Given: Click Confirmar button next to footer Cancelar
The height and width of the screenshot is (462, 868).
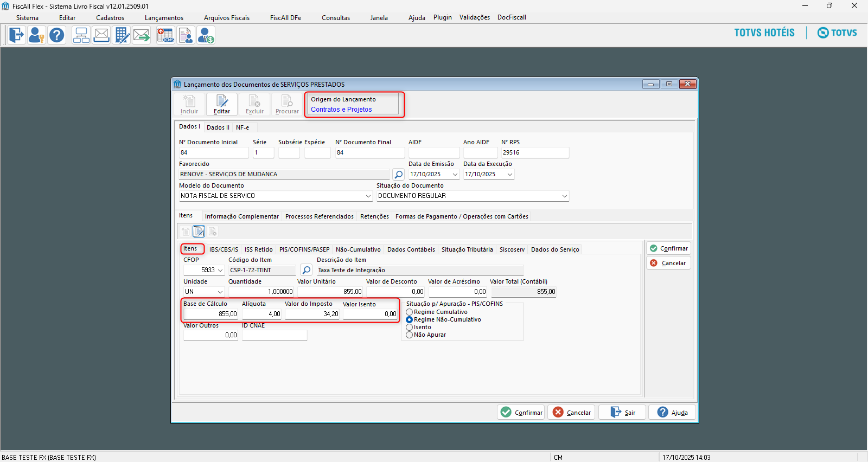Looking at the screenshot, I should (521, 412).
